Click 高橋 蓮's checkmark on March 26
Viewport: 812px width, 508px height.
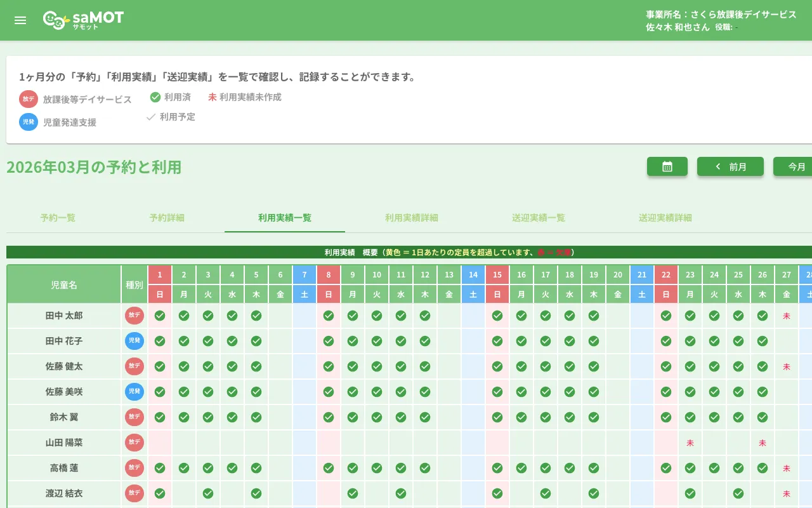[762, 468]
